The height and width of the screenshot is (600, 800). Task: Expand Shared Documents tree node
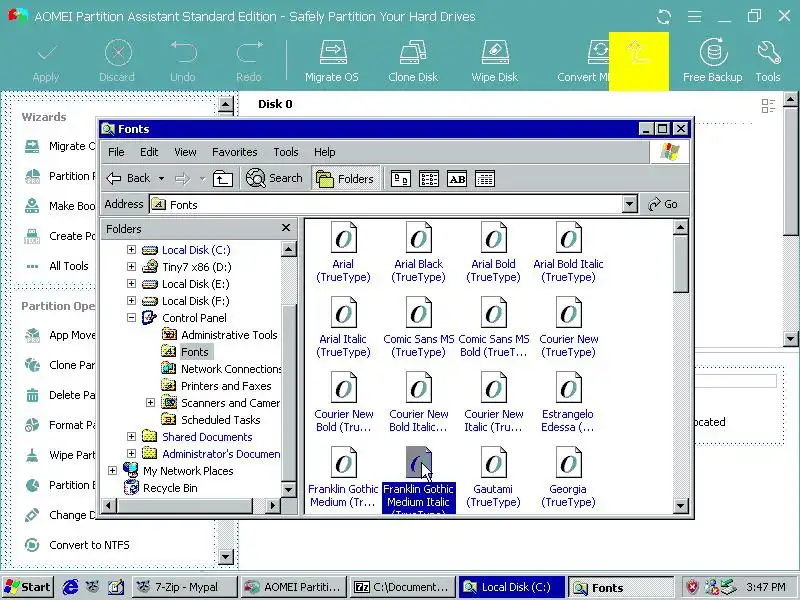coord(131,437)
